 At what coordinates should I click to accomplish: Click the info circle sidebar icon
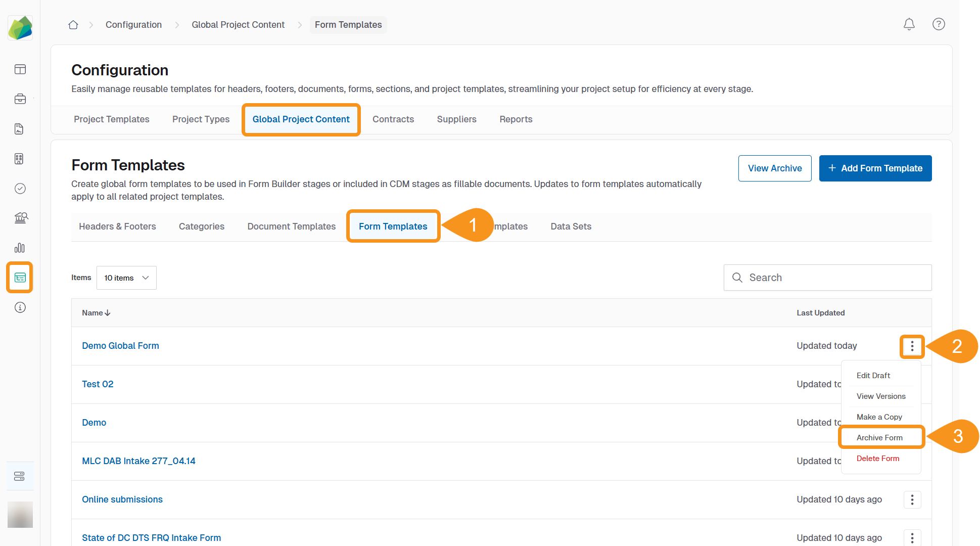pyautogui.click(x=20, y=307)
